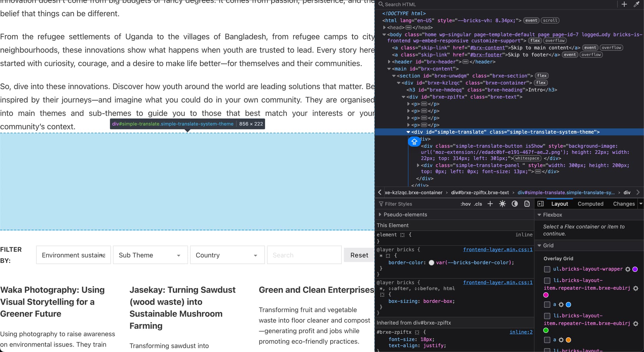
Task: Open the Sub Theme filter dropdown
Action: coord(150,255)
